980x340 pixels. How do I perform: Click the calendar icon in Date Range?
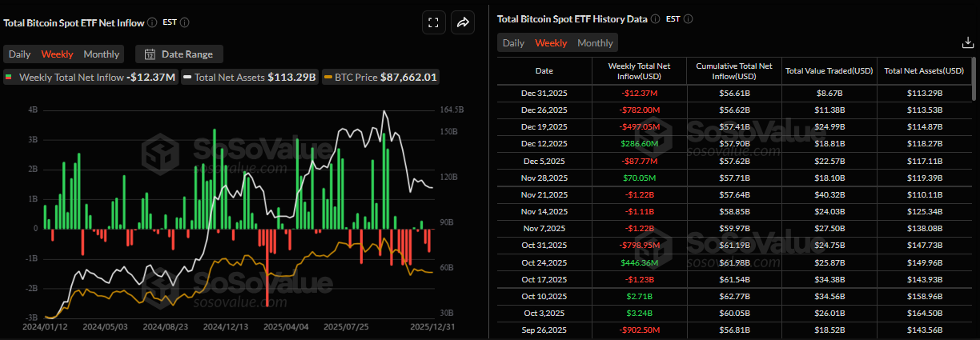click(x=150, y=54)
